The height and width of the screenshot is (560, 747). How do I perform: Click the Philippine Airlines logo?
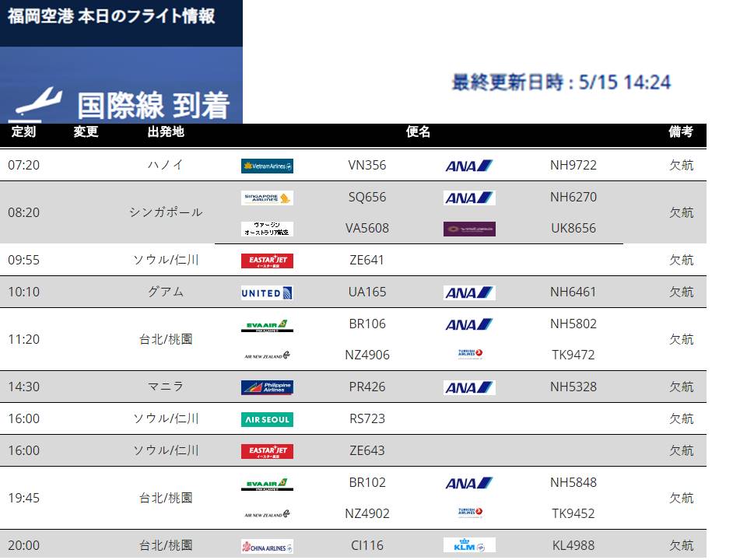[x=267, y=387]
